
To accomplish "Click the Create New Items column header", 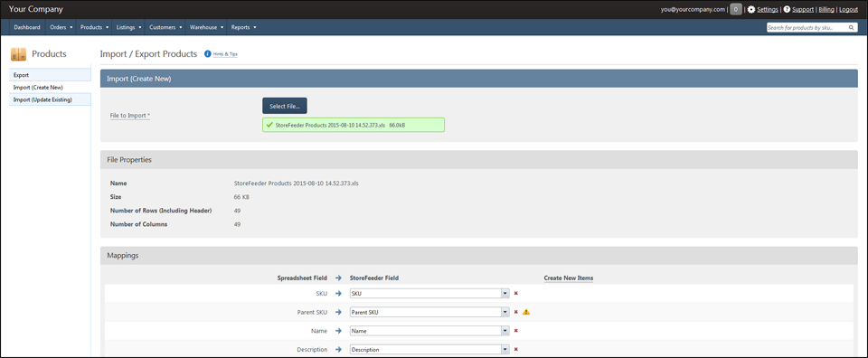I will tap(569, 278).
